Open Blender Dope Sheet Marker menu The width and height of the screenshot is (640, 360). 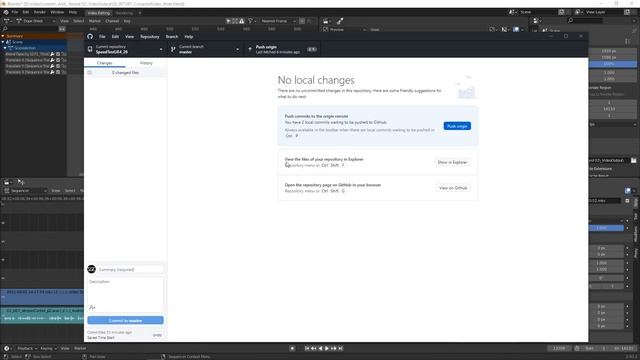(x=94, y=21)
